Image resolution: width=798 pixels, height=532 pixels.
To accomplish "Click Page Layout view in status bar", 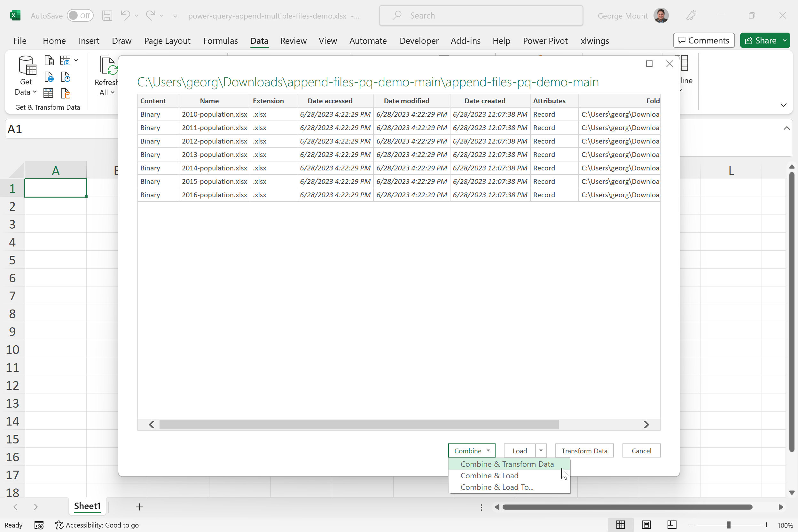I will point(646,525).
